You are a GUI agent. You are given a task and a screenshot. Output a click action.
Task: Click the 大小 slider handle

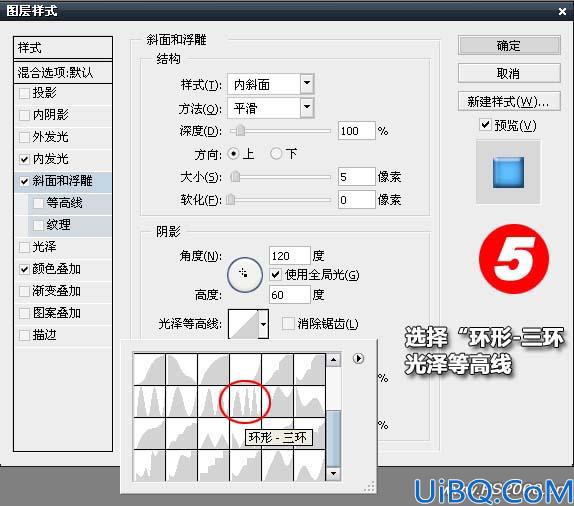click(235, 177)
